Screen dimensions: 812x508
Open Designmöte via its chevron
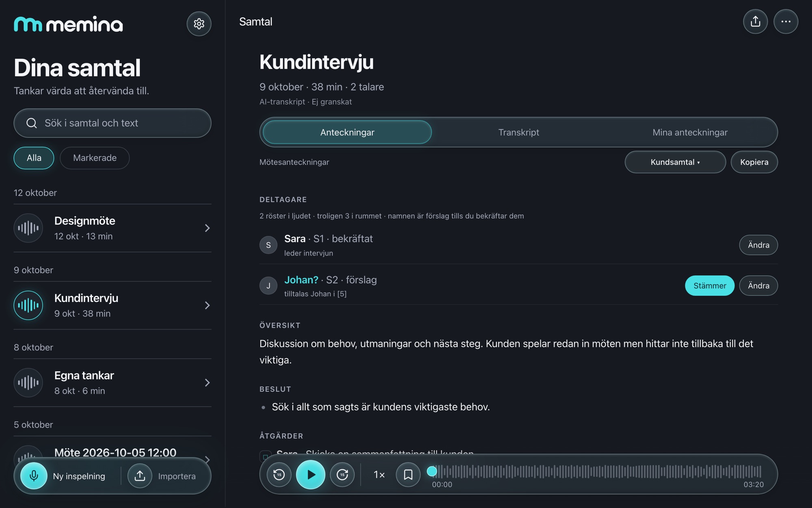(x=207, y=228)
